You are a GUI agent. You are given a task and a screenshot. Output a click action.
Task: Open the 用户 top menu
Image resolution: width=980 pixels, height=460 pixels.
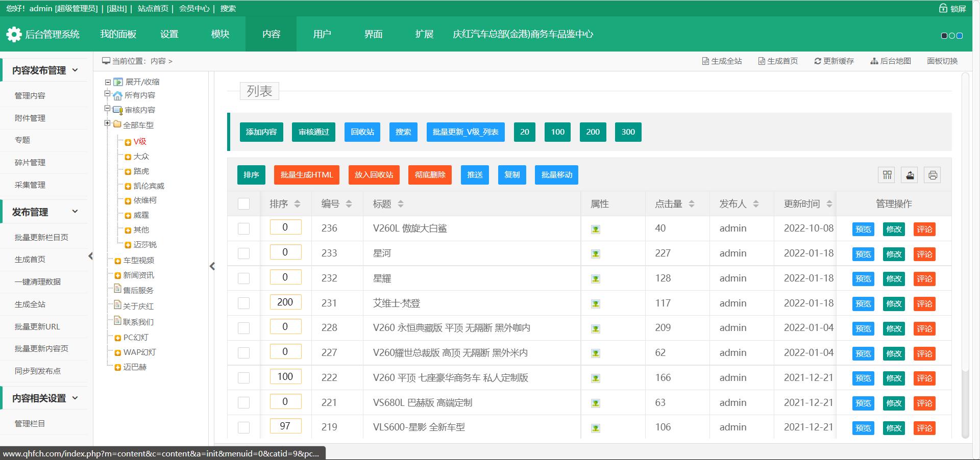point(322,34)
